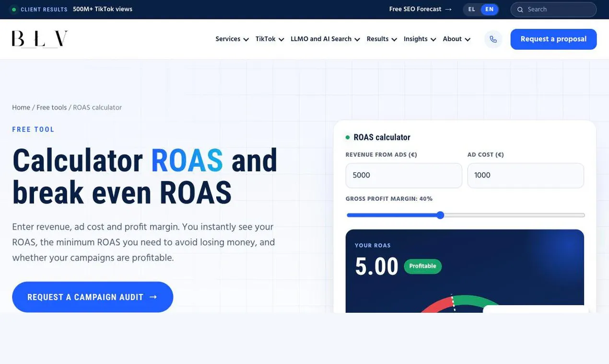Click the 'FREE TOOL' label

coord(34,129)
